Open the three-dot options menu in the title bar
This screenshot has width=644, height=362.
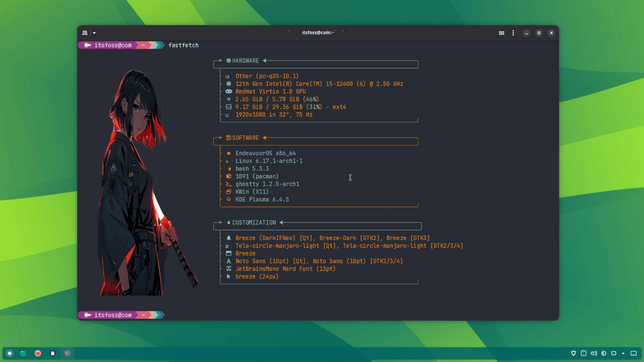coord(513,32)
